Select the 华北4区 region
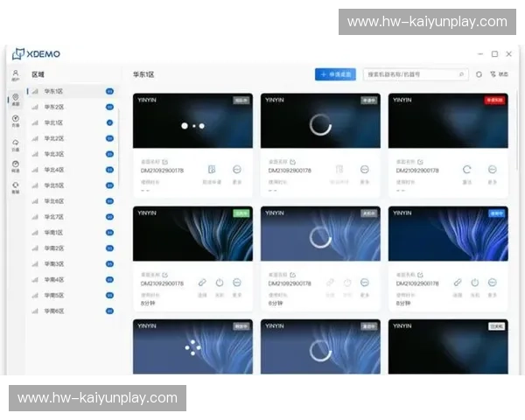 click(72, 170)
